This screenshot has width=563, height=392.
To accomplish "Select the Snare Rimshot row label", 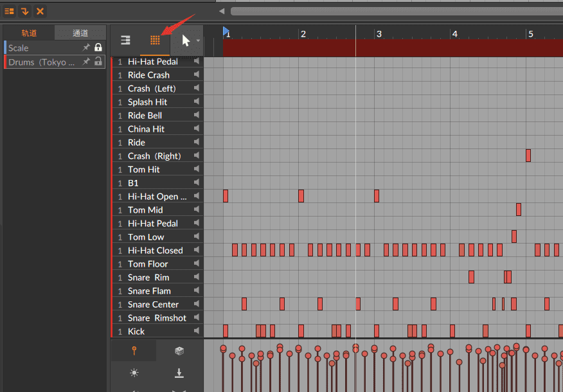I will (x=157, y=318).
